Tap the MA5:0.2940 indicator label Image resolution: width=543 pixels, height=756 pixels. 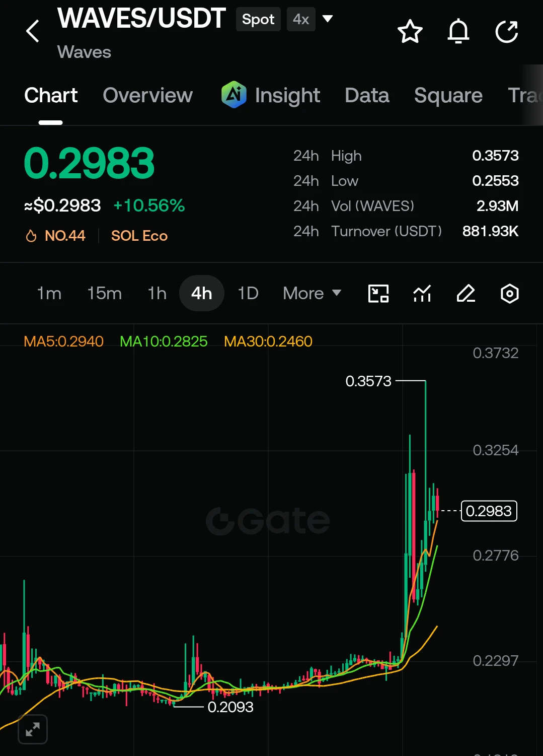63,341
